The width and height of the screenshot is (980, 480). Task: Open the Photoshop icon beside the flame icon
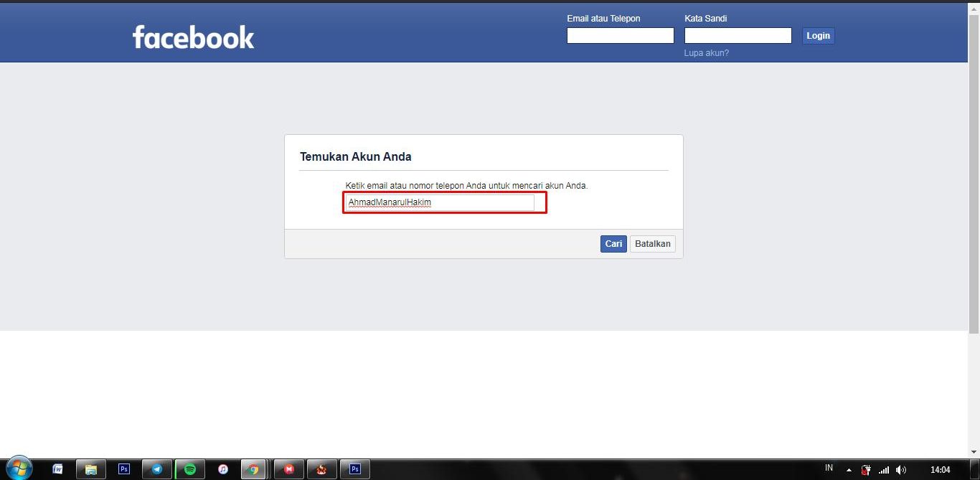point(355,469)
